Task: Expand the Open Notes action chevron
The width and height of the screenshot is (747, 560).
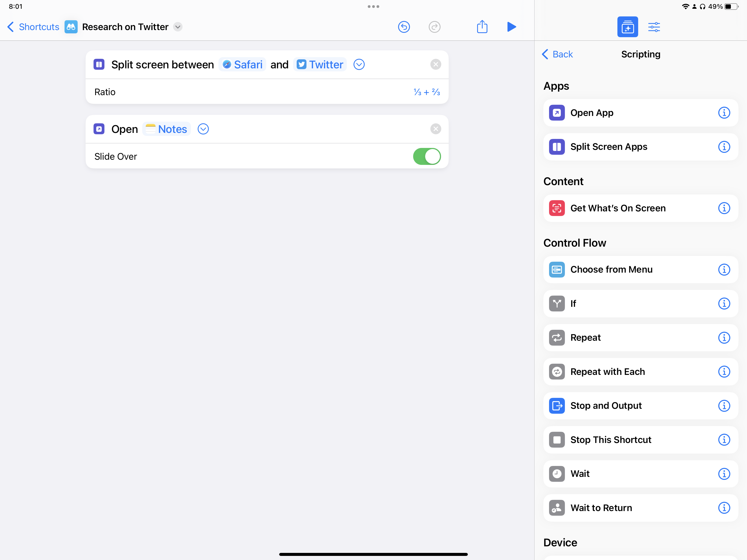Action: coord(203,129)
